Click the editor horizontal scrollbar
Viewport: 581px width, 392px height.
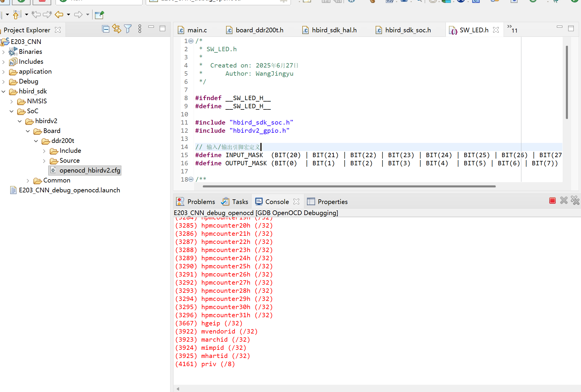[x=349, y=186]
